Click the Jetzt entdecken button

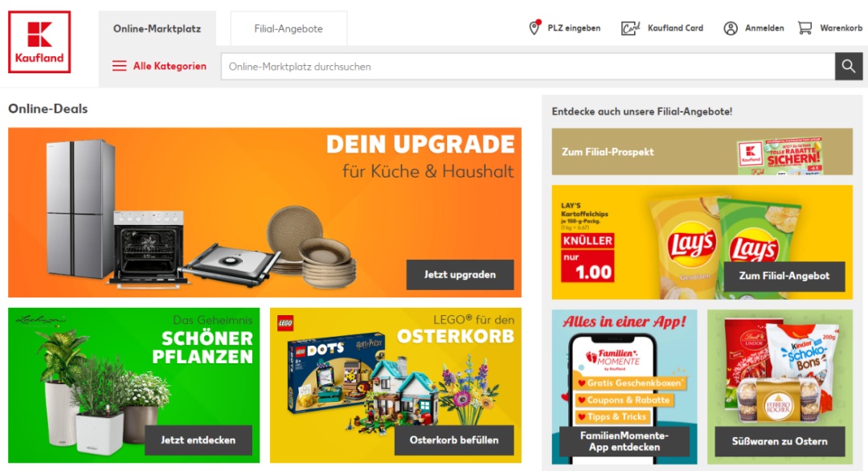199,440
